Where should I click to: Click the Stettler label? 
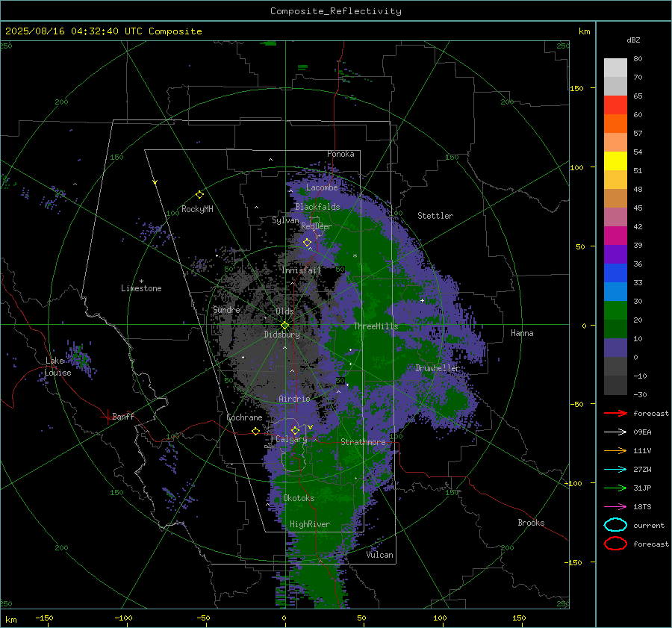click(435, 216)
